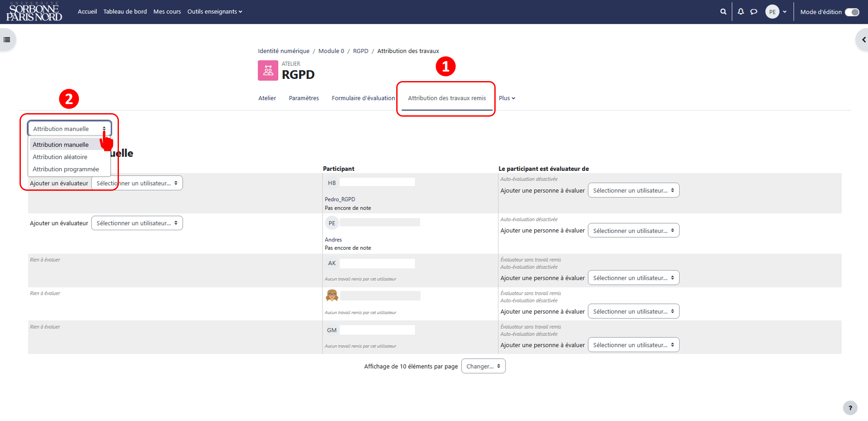Open the course index drawer icon
868x421 pixels.
7,40
